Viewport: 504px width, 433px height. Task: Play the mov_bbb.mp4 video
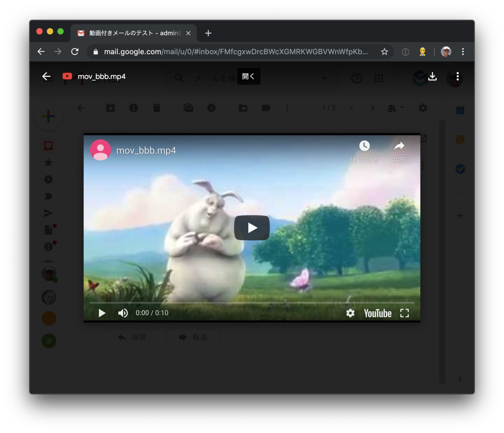pos(252,228)
